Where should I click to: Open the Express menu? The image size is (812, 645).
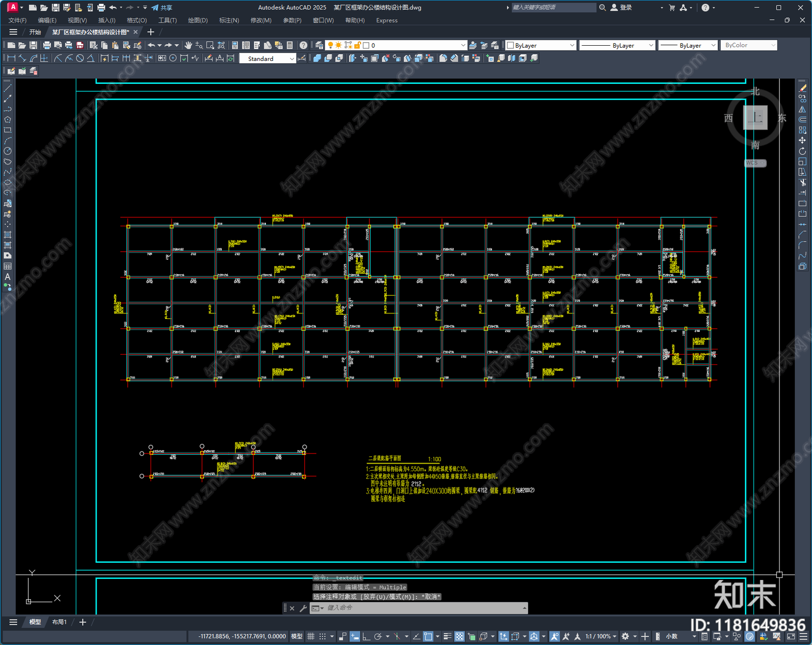387,20
